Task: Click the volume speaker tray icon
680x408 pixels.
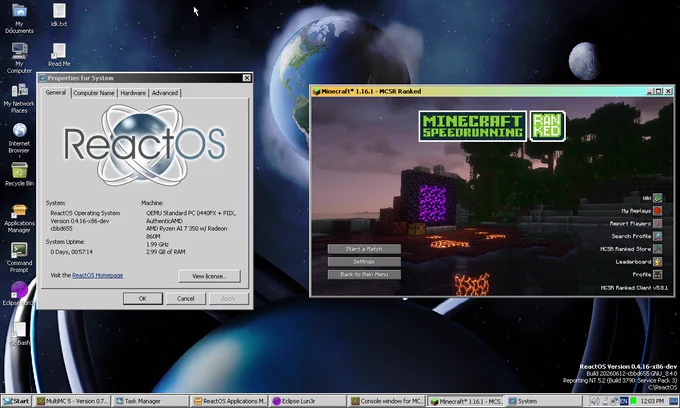Action: coord(595,401)
